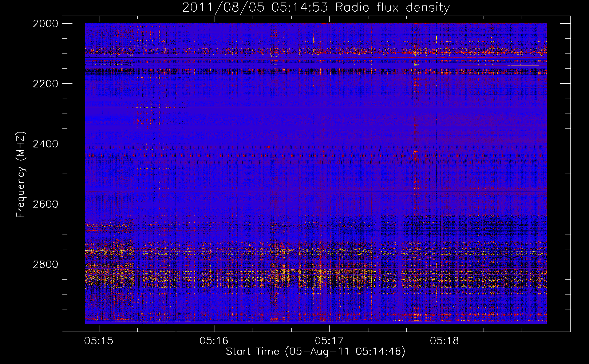Click the red interference band near 2160 MHz
589x364 pixels.
click(x=291, y=72)
